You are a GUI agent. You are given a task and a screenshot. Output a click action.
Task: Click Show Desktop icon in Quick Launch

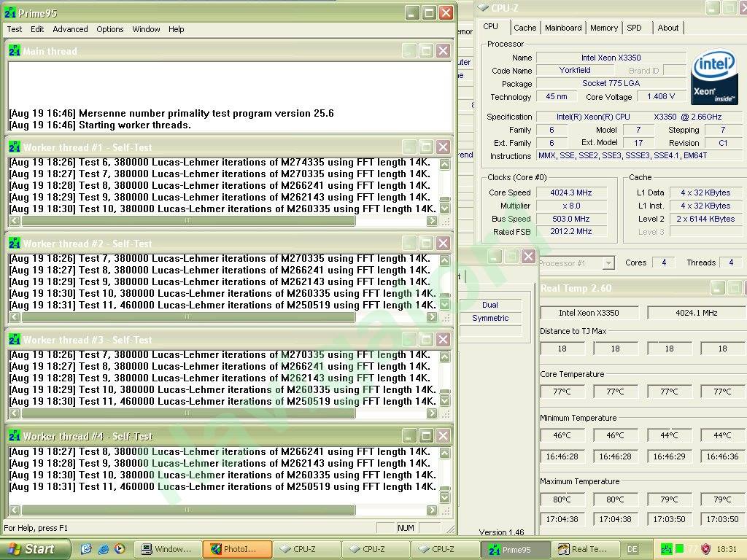click(x=86, y=549)
